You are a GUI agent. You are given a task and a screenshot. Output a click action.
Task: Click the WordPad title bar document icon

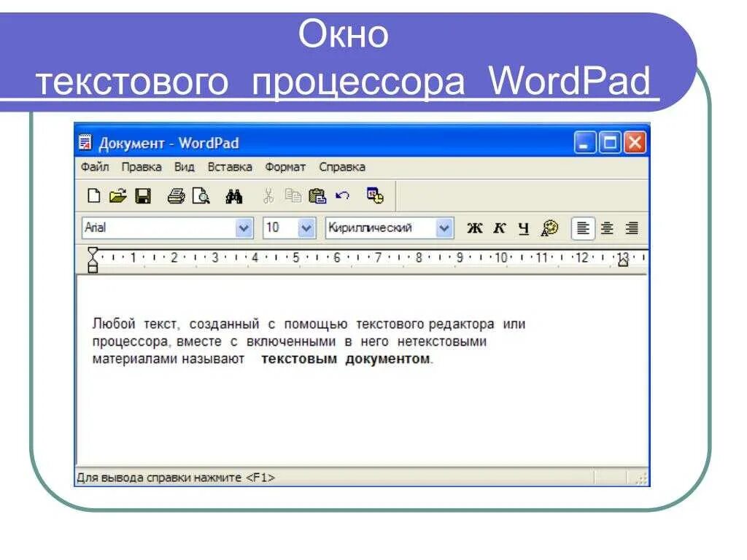85,142
